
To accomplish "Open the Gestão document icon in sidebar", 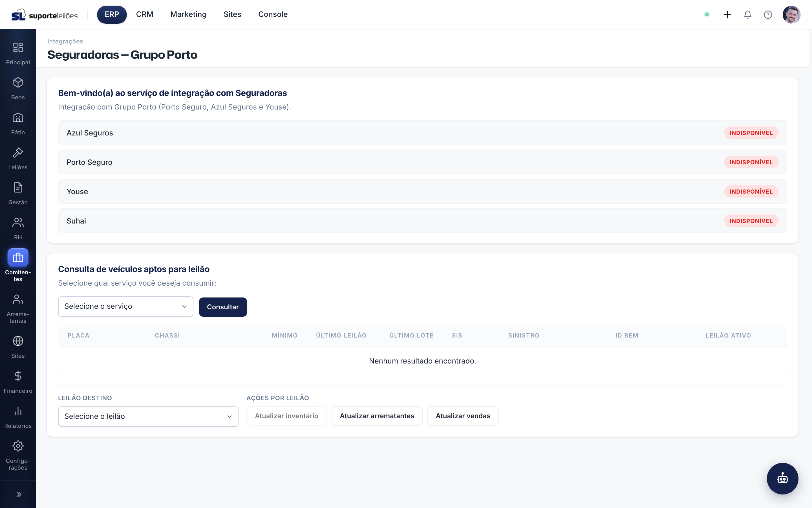I will pos(18,187).
